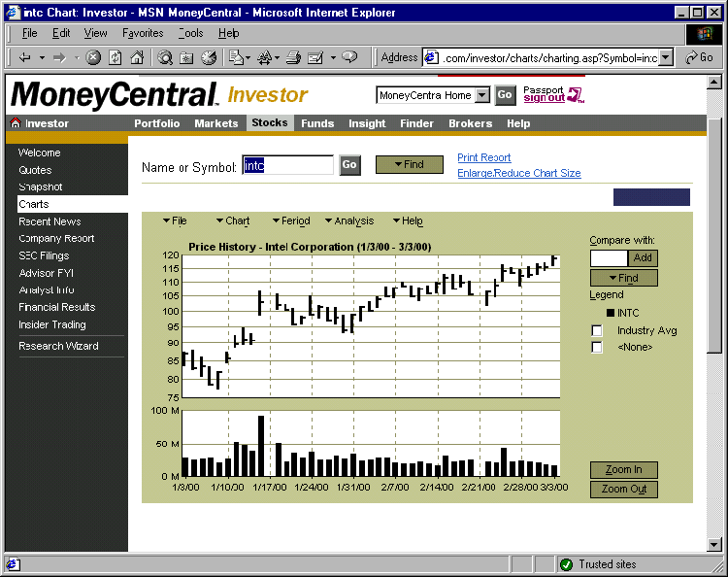The image size is (728, 577).
Task: Open Research Wizard in sidebar
Action: click(58, 346)
